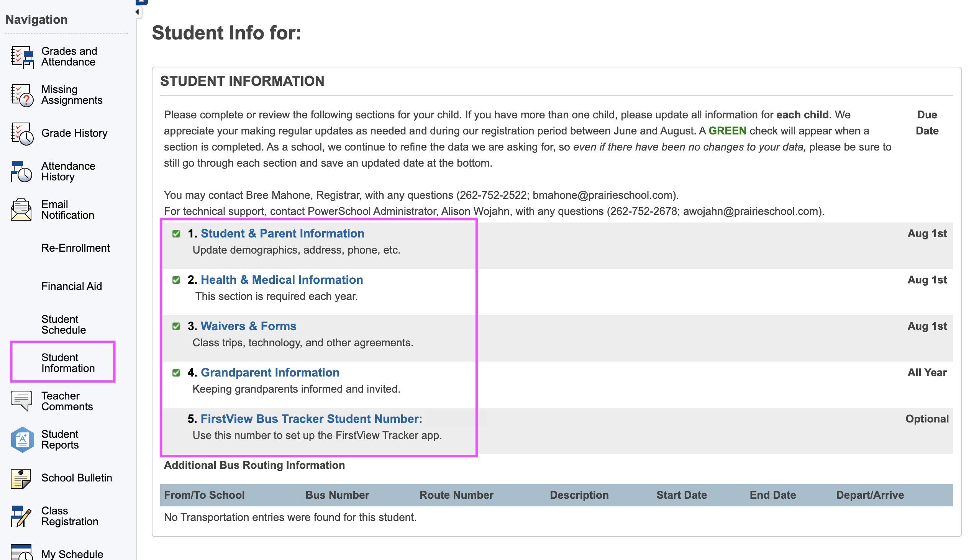This screenshot has height=560, width=974.
Task: Click the Route Number column header
Action: 457,495
